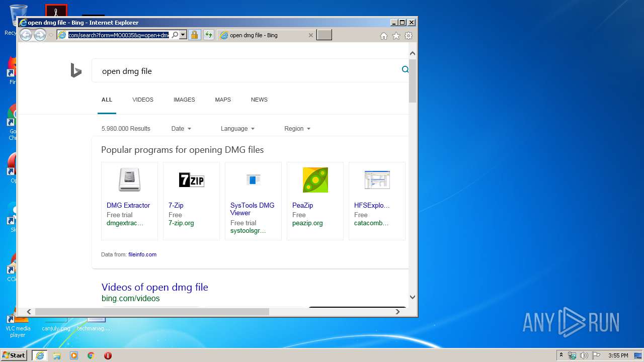Image resolution: width=644 pixels, height=362 pixels.
Task: Click the vertical scrollbar down arrow
Action: tap(413, 297)
